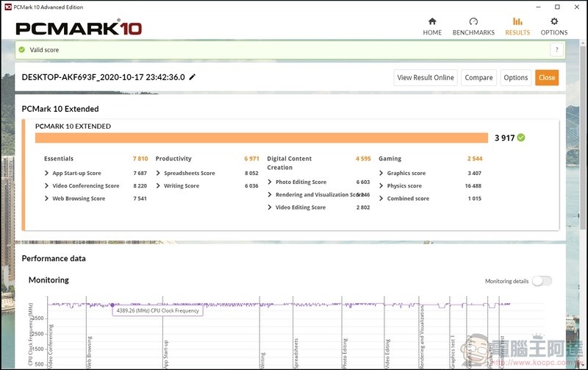Screen dimensions: 588x370
Task: Toggle the Monitoring details switch
Action: (x=541, y=281)
